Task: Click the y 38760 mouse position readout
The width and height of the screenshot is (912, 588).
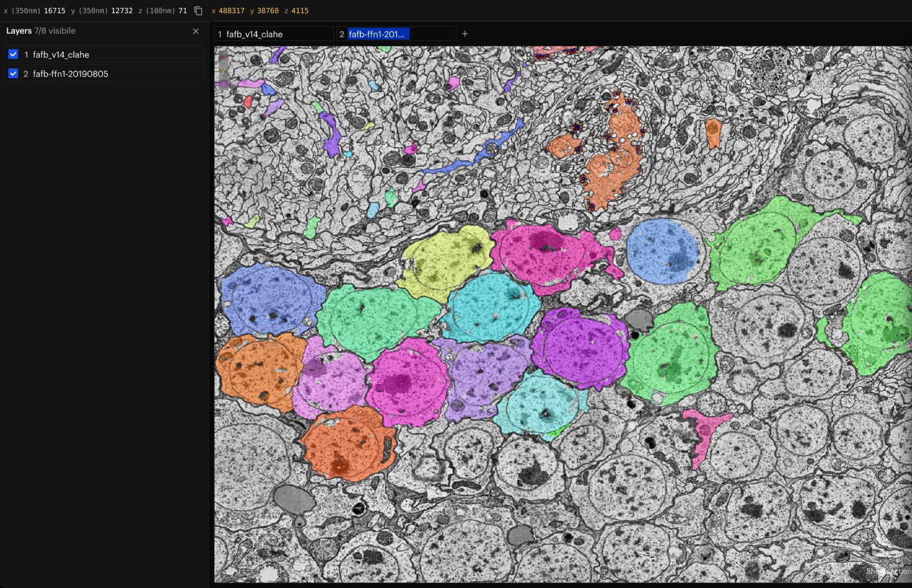Action: tap(264, 11)
